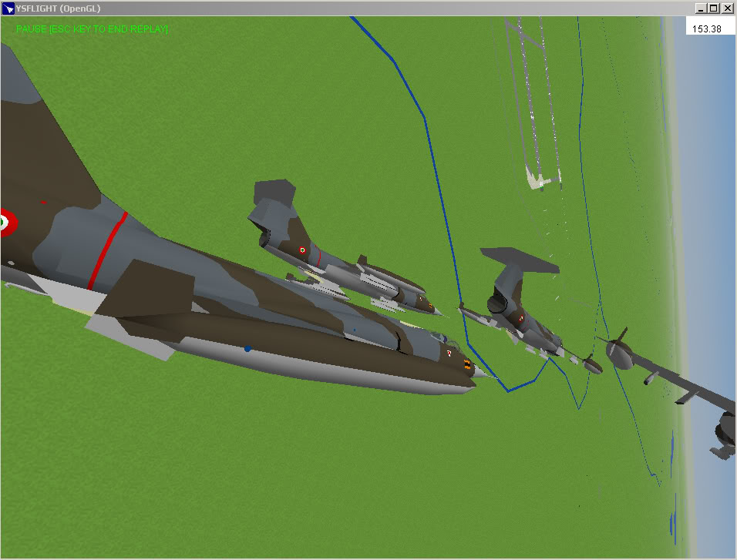Click the orange markings beside the nearest cockpit
The height and width of the screenshot is (560, 737).
467,364
